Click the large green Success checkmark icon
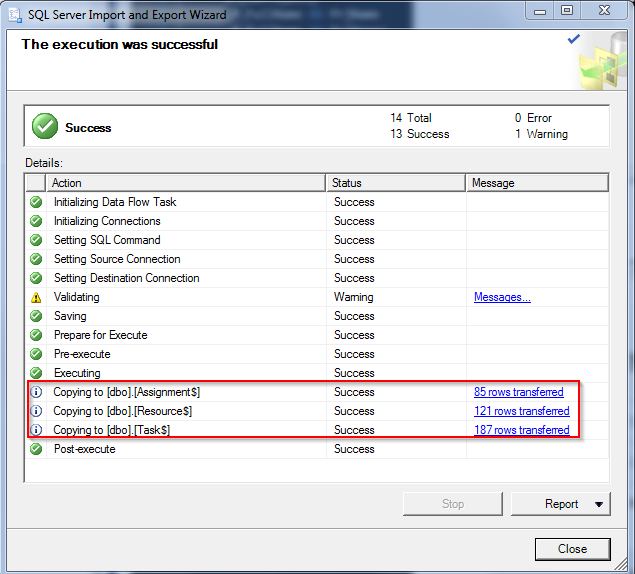The height and width of the screenshot is (574, 635). point(45,127)
